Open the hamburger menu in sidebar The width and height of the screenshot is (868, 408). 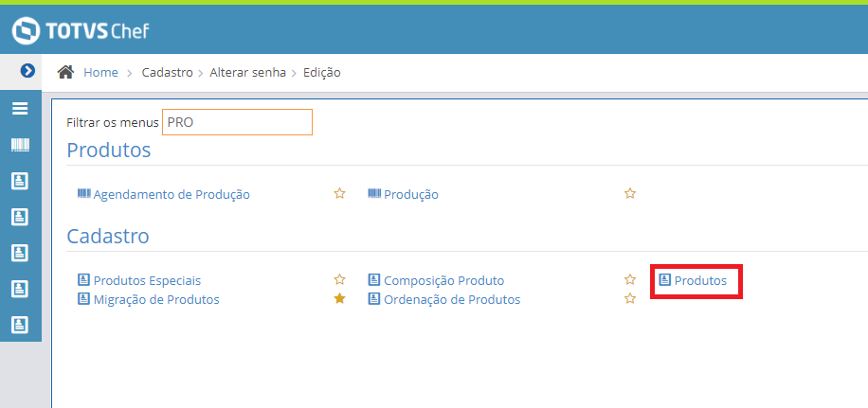point(20,108)
